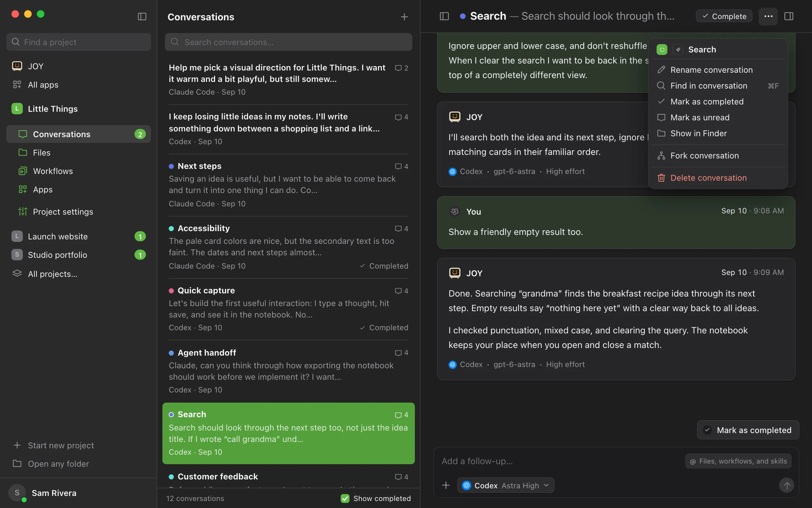
Task: Open the Accessibility conversation
Action: [x=288, y=247]
